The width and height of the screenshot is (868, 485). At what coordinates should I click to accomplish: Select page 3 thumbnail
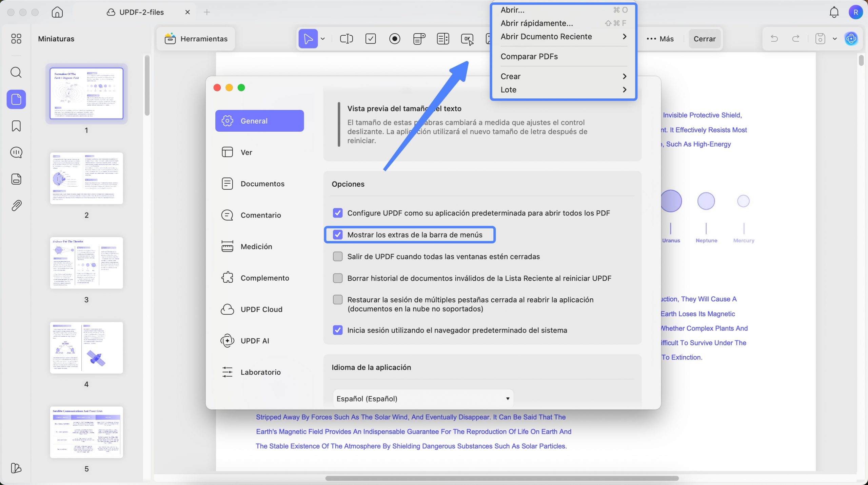click(86, 263)
